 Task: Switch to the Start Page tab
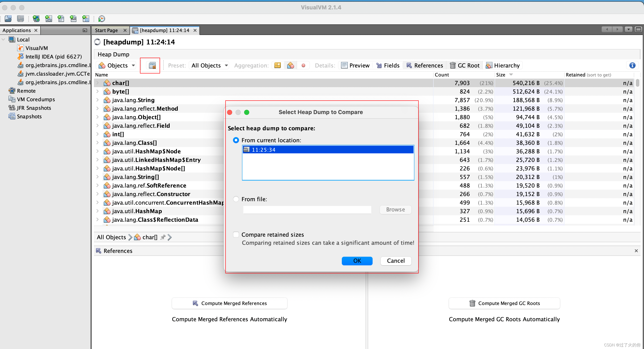tap(106, 30)
